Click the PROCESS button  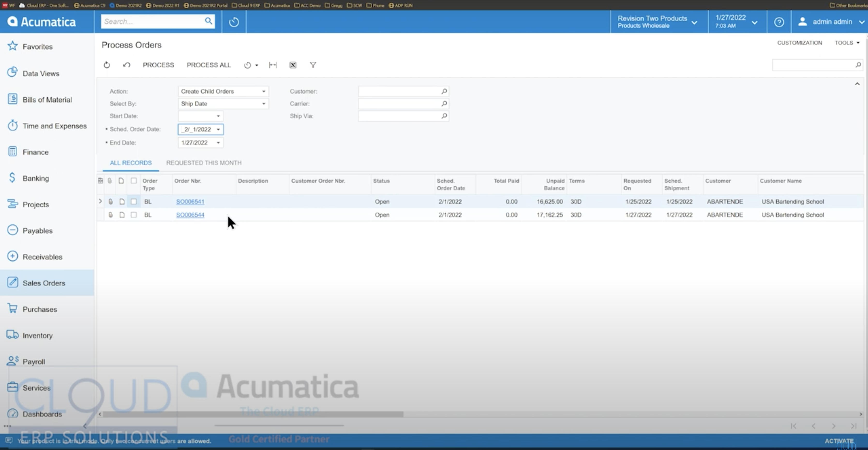click(x=158, y=65)
